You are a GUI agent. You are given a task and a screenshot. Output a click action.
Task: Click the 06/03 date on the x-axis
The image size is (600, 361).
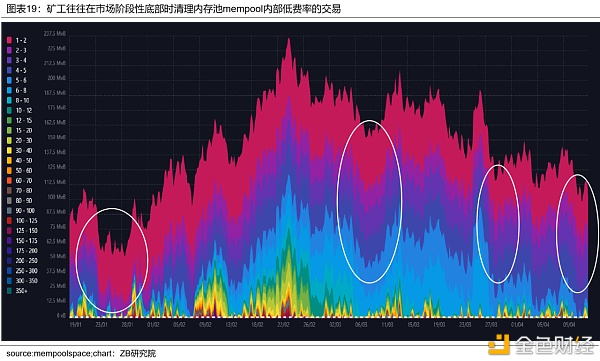click(361, 325)
